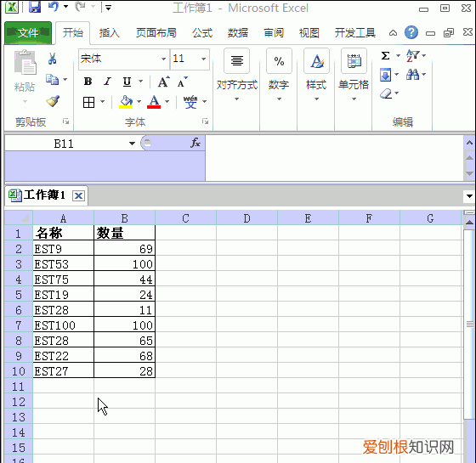Click the Sort and Filter icon
This screenshot has height=463, width=476.
point(412,55)
